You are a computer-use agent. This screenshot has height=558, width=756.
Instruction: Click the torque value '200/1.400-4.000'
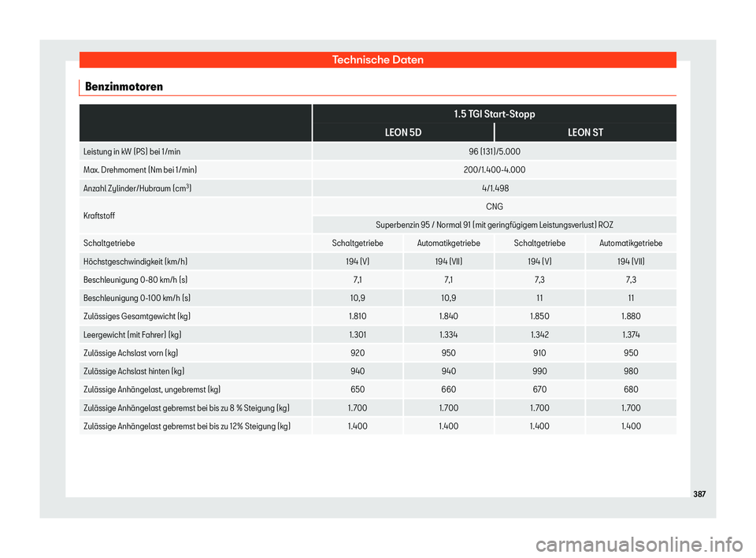pyautogui.click(x=495, y=170)
